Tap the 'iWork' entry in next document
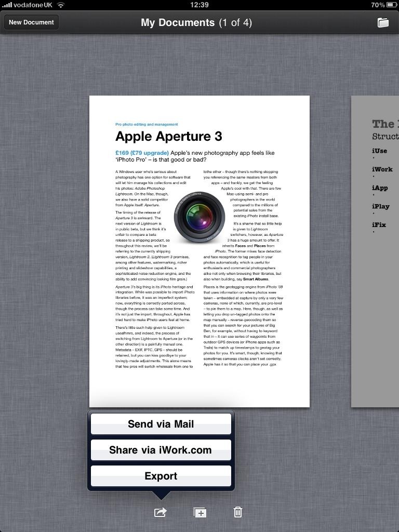Image resolution: width=399 pixels, height=532 pixels. tap(382, 169)
